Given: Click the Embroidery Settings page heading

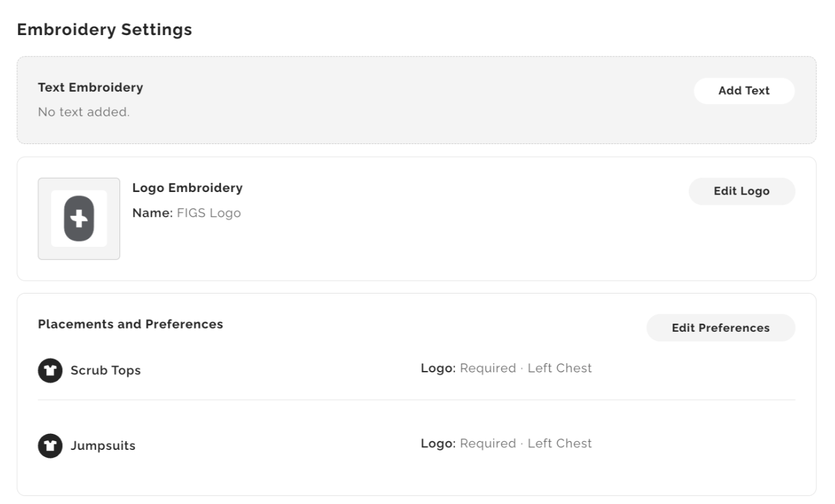Looking at the screenshot, I should click(105, 30).
